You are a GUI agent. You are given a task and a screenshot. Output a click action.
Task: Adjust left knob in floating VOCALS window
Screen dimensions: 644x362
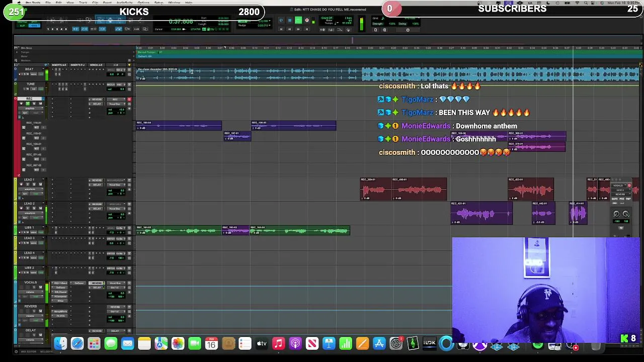(616, 214)
